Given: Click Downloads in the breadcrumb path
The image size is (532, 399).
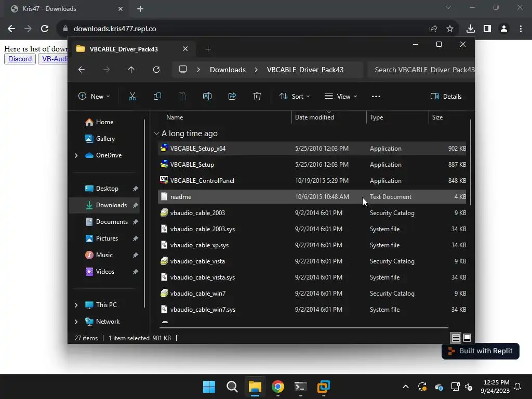Looking at the screenshot, I should (228, 70).
